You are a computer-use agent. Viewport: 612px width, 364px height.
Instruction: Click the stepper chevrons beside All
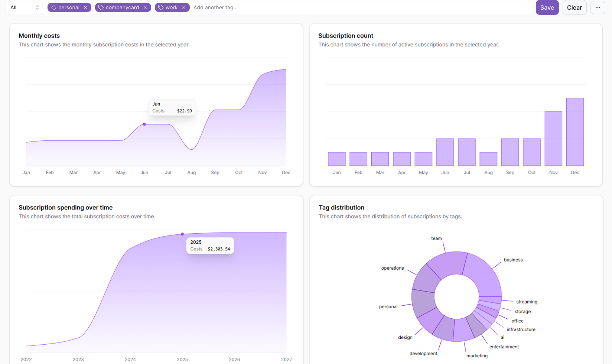(37, 7)
